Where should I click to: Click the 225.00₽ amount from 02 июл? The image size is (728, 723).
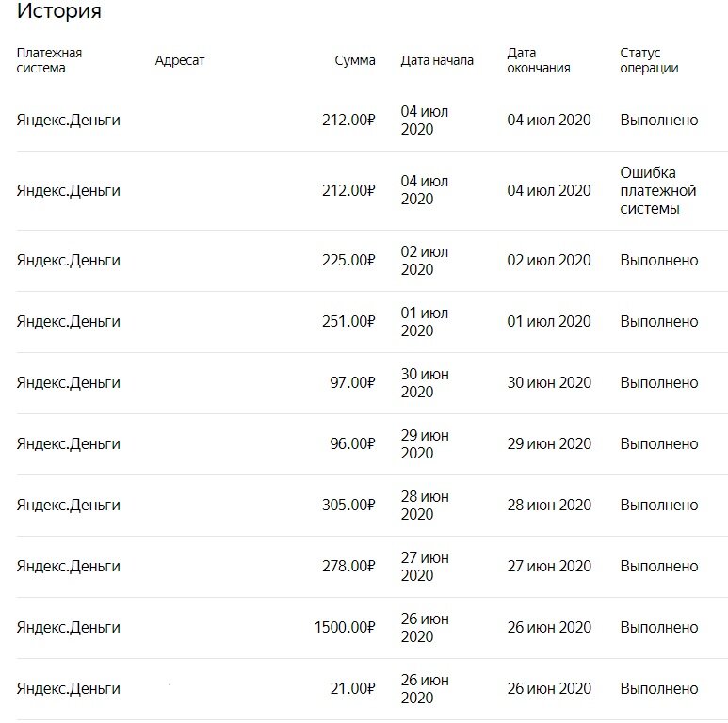click(348, 261)
